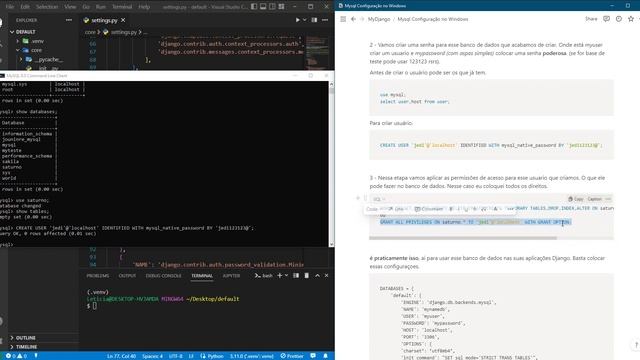Switch to the TERMINAL panel tab
This screenshot has height=360, width=640.
(202, 276)
